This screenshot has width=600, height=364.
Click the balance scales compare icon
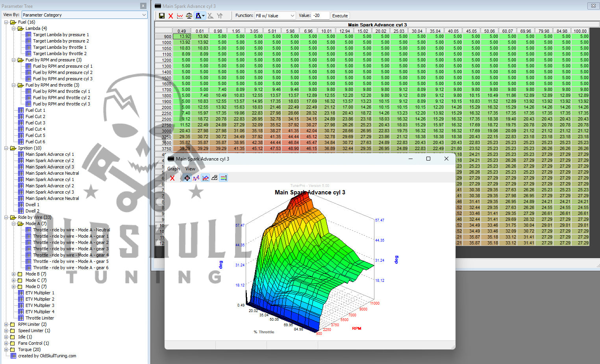click(x=189, y=16)
